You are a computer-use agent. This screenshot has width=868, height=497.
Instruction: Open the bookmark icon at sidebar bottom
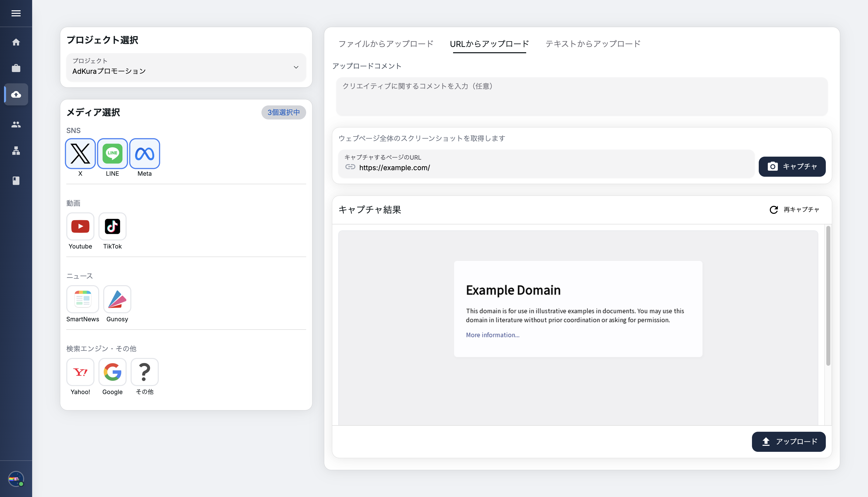pos(16,180)
